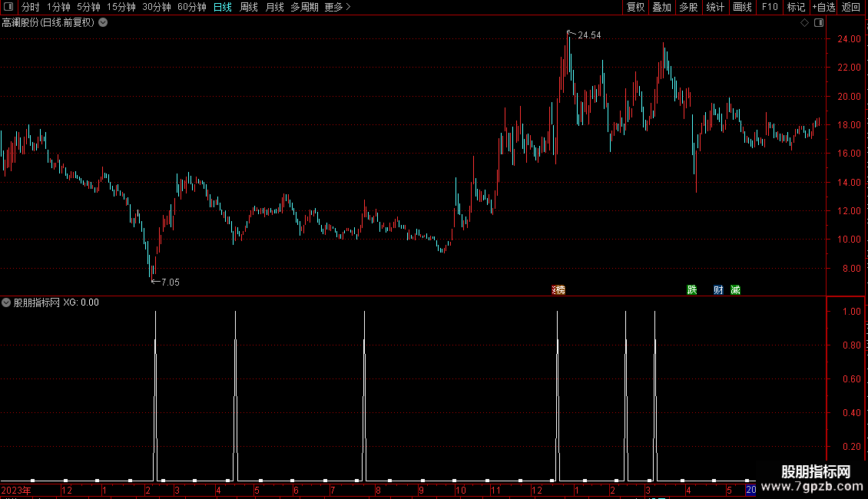Screen dimensions: 868x499
Task: Click the 16.00 price axis value
Action: click(849, 154)
